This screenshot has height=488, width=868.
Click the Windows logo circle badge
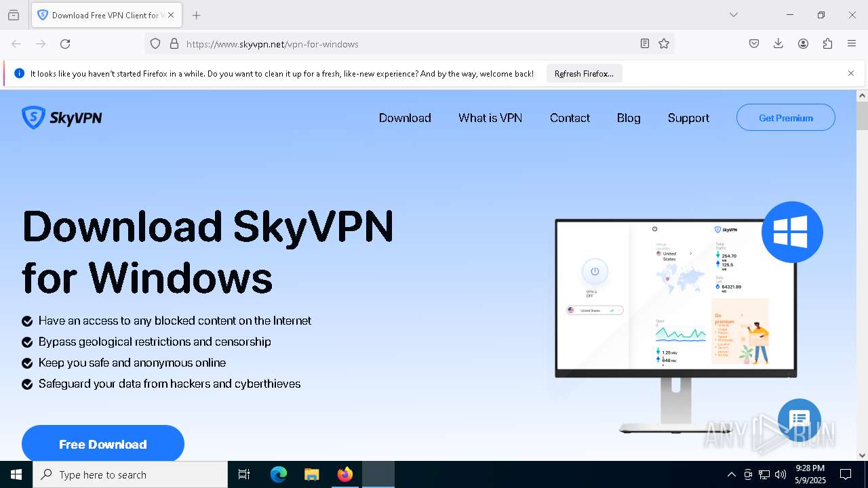(x=792, y=232)
